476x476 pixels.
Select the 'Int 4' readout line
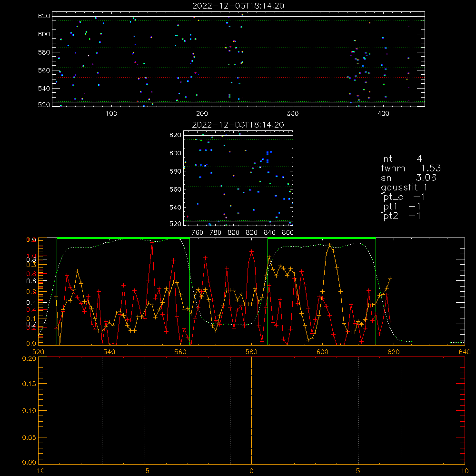401,159
